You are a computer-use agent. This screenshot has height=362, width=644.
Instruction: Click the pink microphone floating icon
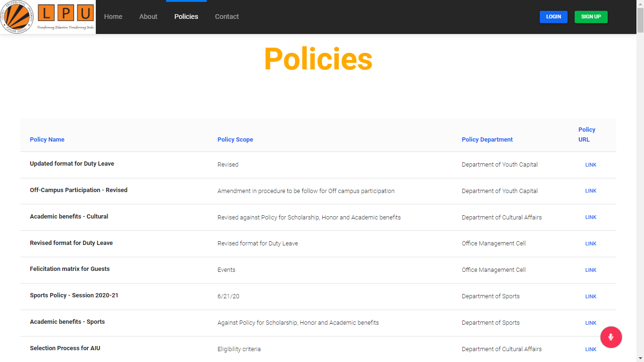click(x=611, y=337)
